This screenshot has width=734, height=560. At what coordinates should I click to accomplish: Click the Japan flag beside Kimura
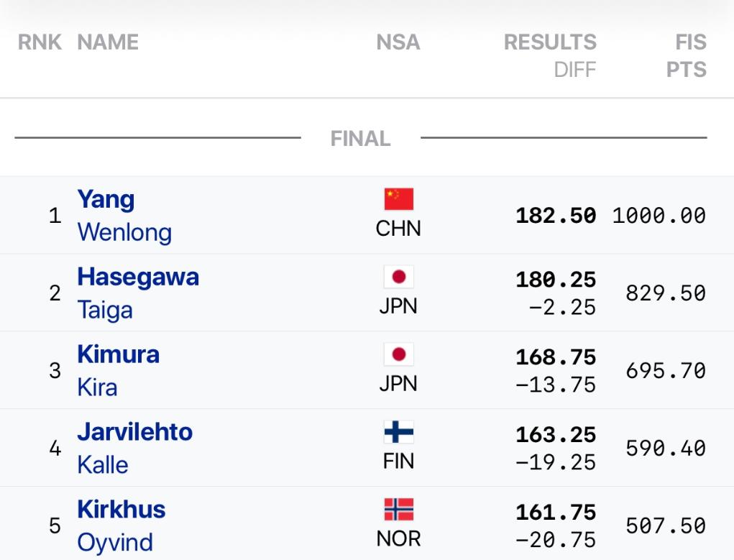click(400, 354)
